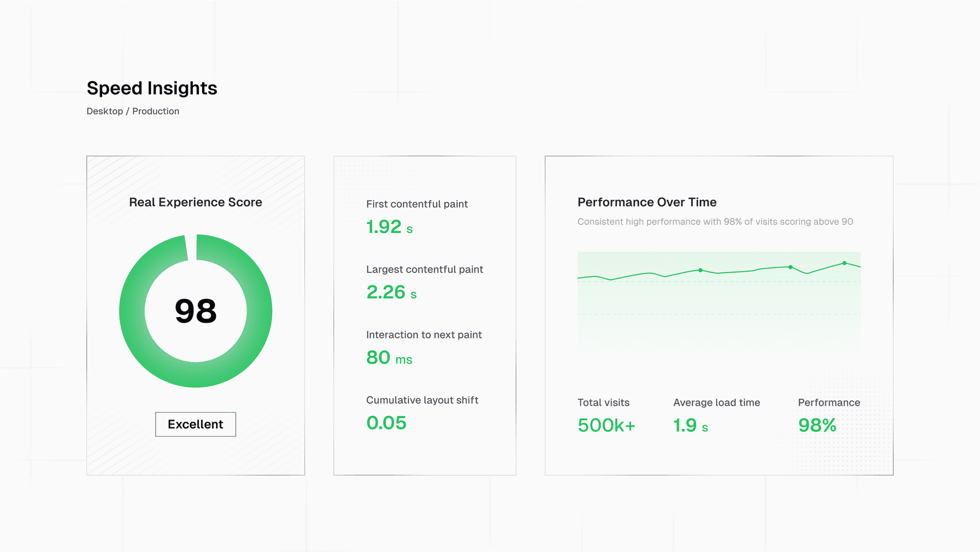Click the 0.05 layout shift value
Screen dimensions: 980x552
click(386, 423)
